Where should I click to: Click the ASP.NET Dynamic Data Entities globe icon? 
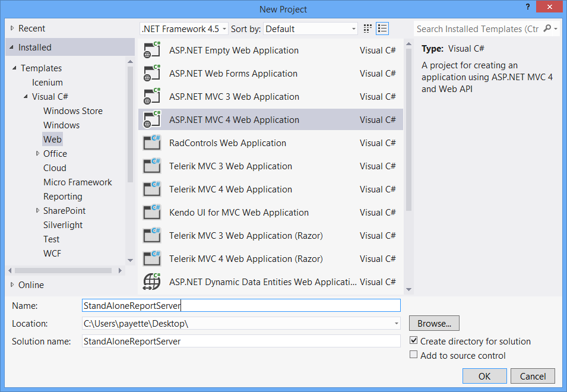point(152,282)
